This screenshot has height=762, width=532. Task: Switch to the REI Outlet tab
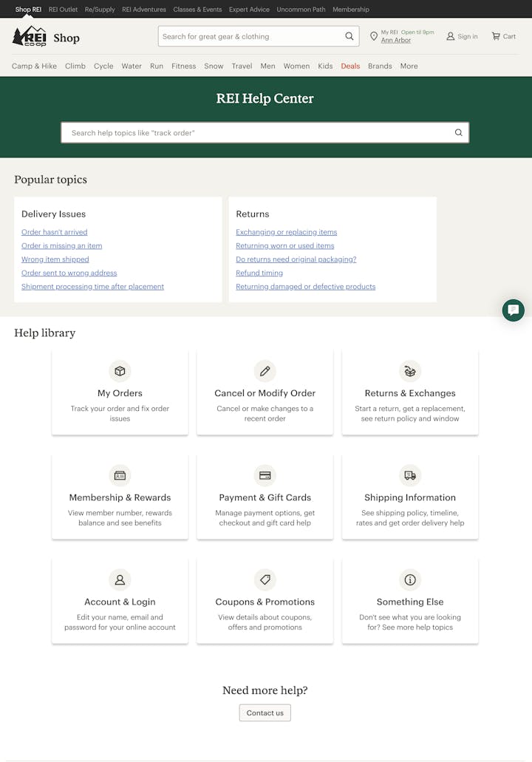(x=63, y=10)
